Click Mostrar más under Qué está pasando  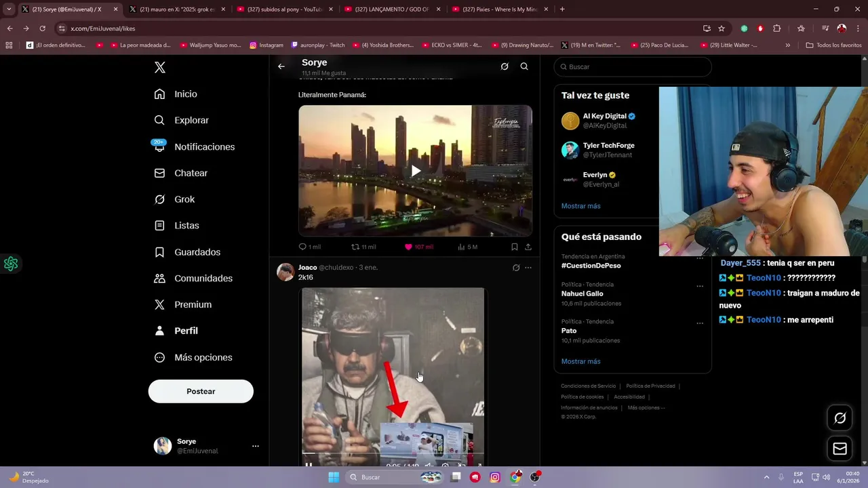580,361
